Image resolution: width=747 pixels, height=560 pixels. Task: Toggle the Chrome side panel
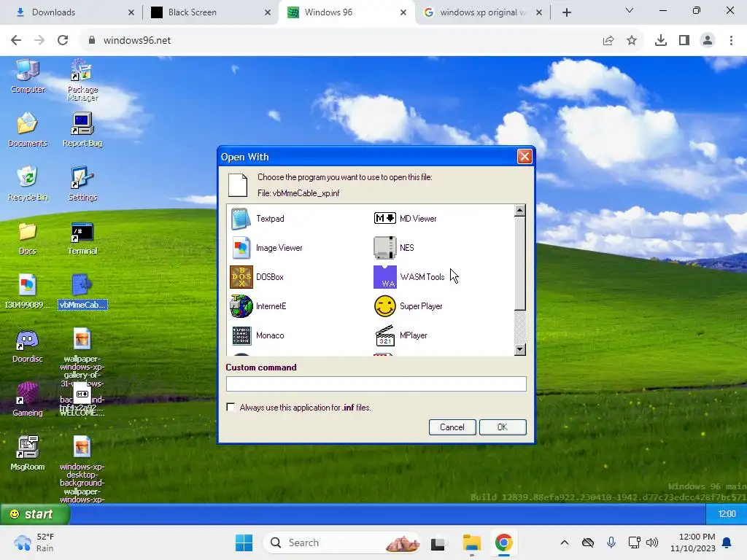tap(684, 41)
